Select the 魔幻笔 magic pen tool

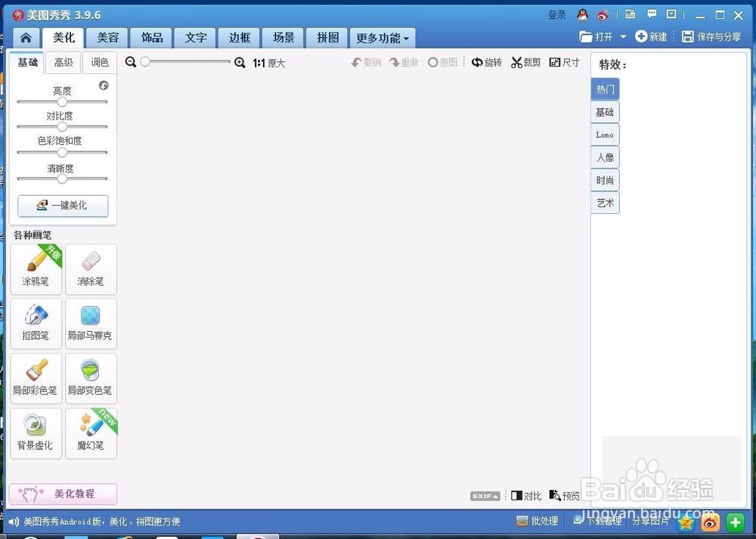click(91, 433)
